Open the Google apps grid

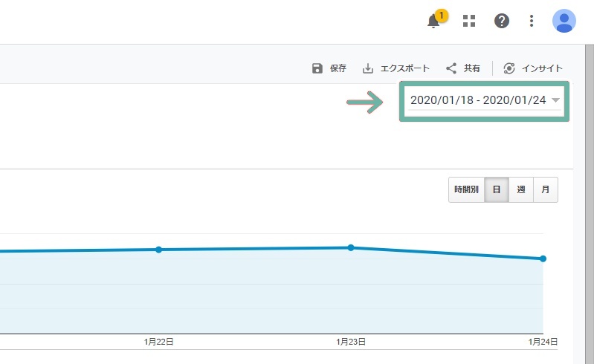click(x=469, y=21)
